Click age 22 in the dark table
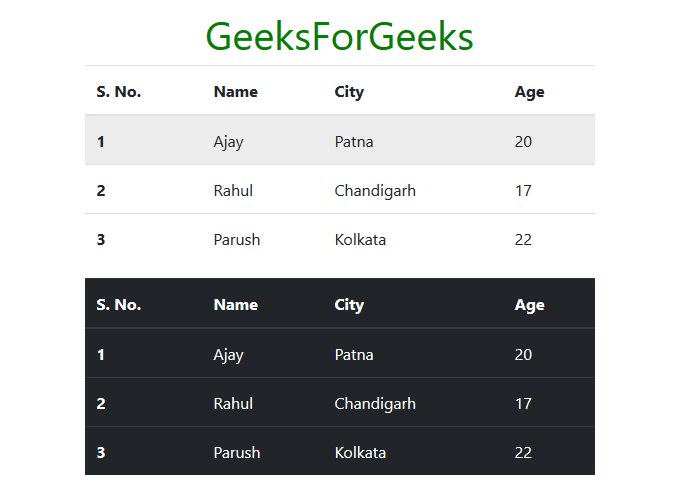The image size is (686, 495). point(523,453)
